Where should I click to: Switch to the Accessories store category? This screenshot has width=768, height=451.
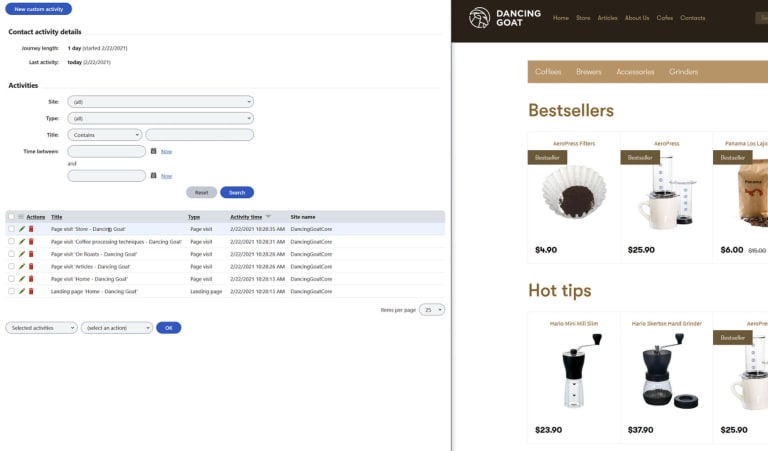pos(635,71)
